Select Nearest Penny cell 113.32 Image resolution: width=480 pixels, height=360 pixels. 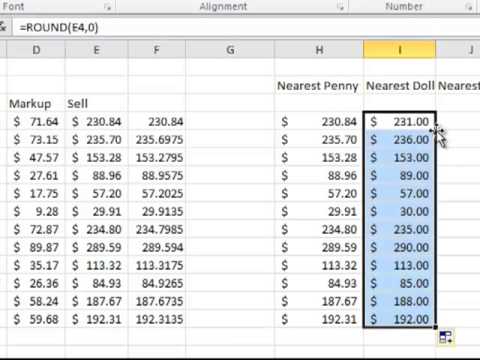tap(319, 266)
